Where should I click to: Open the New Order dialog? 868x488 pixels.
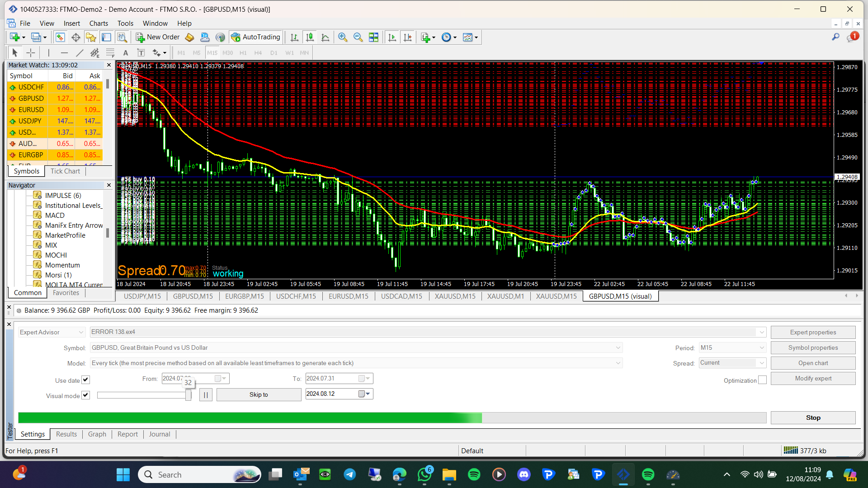pos(158,38)
